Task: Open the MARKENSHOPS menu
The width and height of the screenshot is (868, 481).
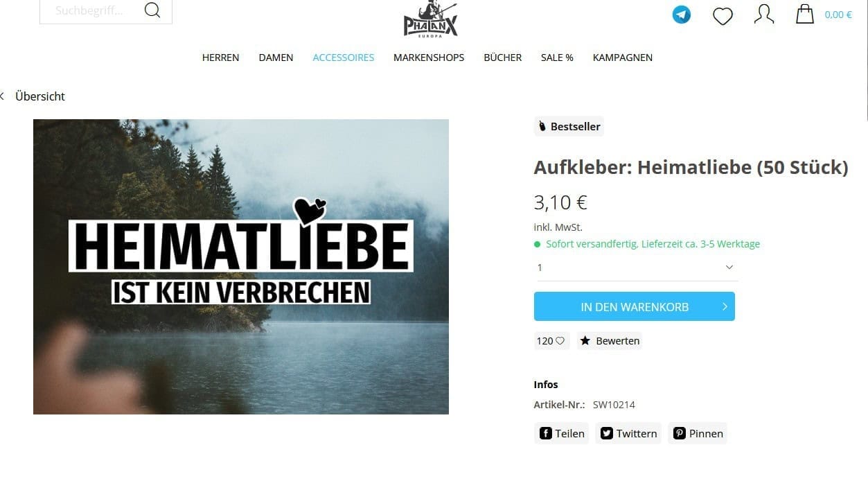Action: point(429,58)
